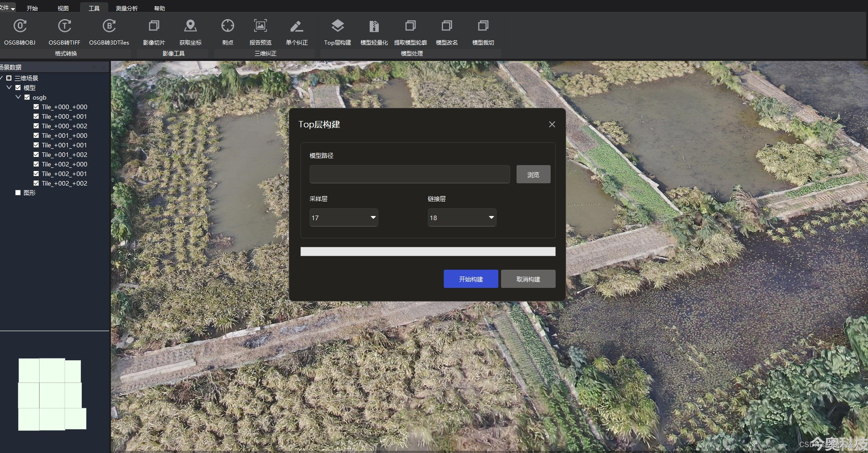
Task: Click inside the 模型路径 input field
Action: coord(410,174)
